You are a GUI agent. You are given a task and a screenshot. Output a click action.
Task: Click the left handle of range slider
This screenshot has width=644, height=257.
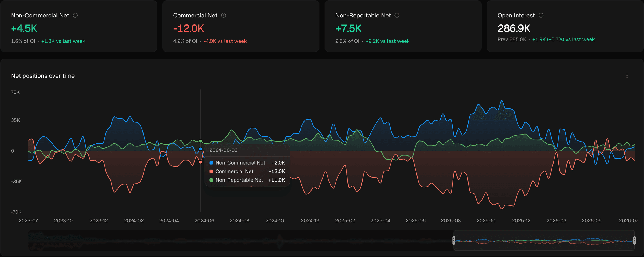click(454, 240)
